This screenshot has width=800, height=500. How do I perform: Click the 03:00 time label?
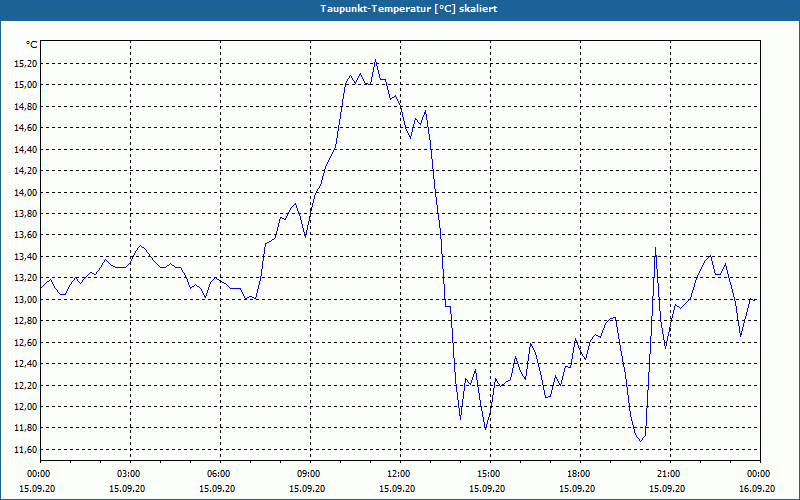pos(131,474)
